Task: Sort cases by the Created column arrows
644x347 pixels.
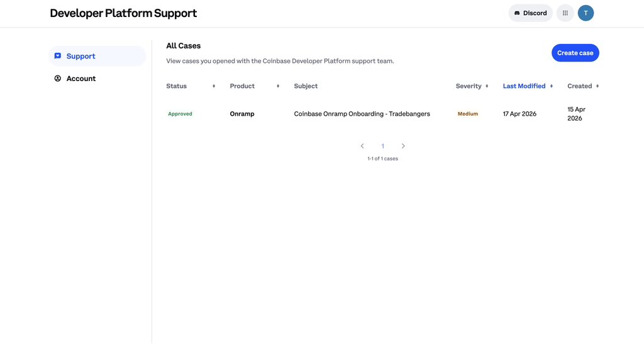Action: pos(597,86)
